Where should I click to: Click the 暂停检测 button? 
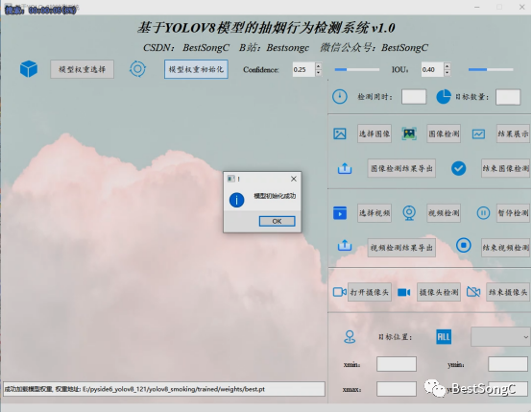coord(513,213)
